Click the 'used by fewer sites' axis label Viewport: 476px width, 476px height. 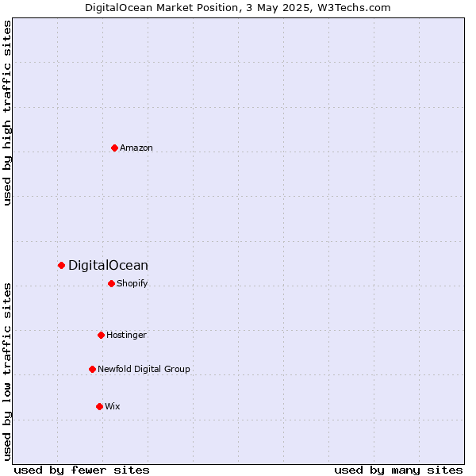point(82,470)
